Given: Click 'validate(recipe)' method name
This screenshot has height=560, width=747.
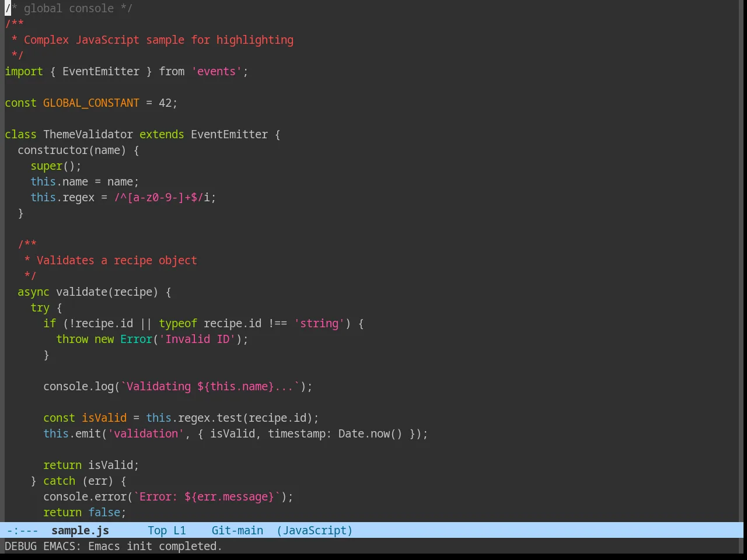Looking at the screenshot, I should 107,292.
